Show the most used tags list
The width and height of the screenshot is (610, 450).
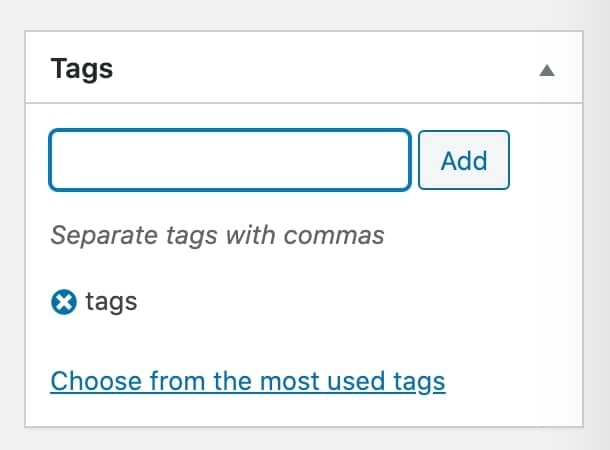[248, 381]
